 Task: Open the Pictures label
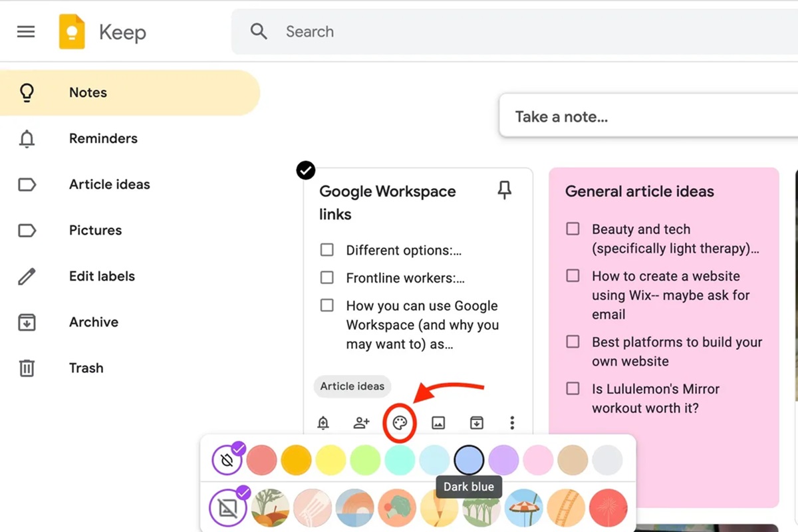130,230
